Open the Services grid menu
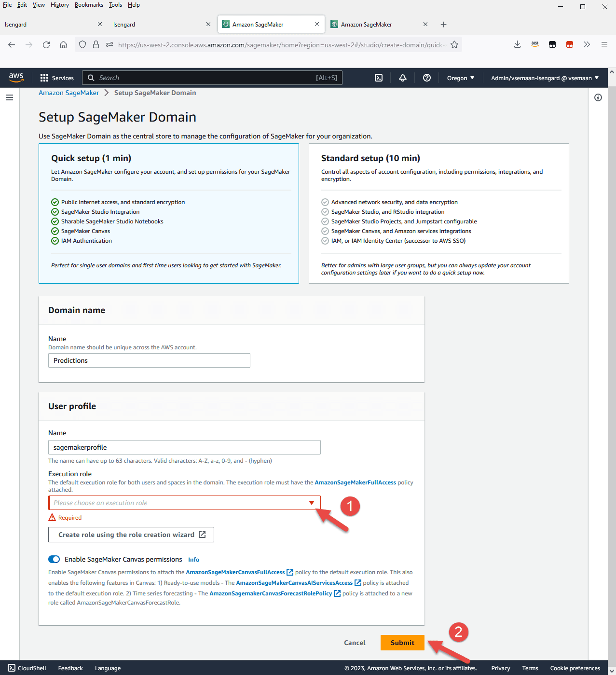616x675 pixels. [57, 78]
